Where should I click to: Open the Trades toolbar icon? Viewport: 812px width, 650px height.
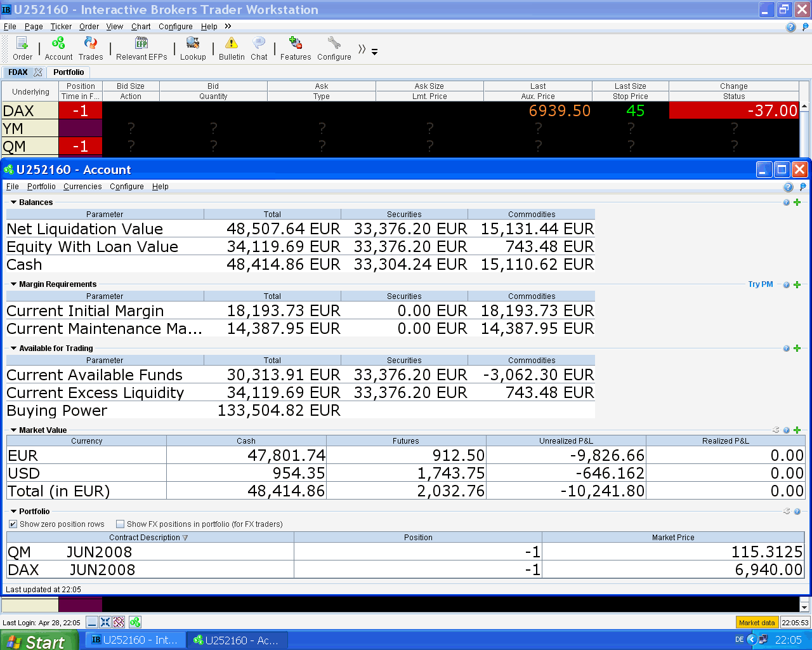[91, 48]
